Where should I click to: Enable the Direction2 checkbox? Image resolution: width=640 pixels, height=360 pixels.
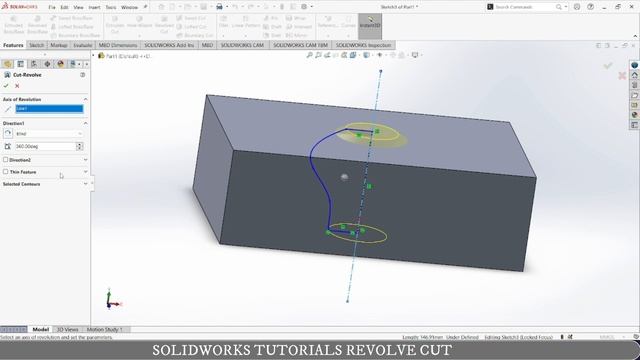click(x=6, y=160)
